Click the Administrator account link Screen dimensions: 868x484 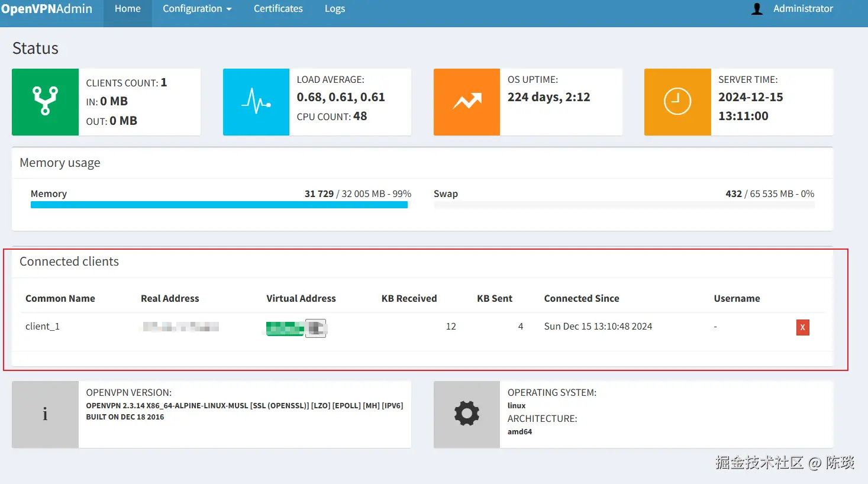pos(803,9)
